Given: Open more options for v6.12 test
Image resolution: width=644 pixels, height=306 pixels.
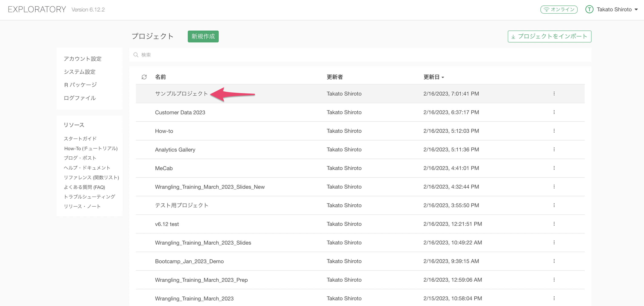Looking at the screenshot, I should coord(554,224).
